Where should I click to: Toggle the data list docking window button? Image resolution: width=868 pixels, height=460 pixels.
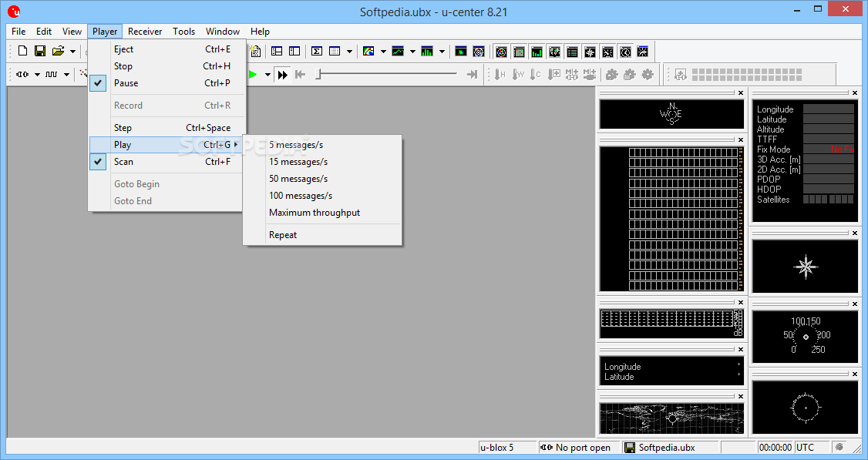pos(573,52)
